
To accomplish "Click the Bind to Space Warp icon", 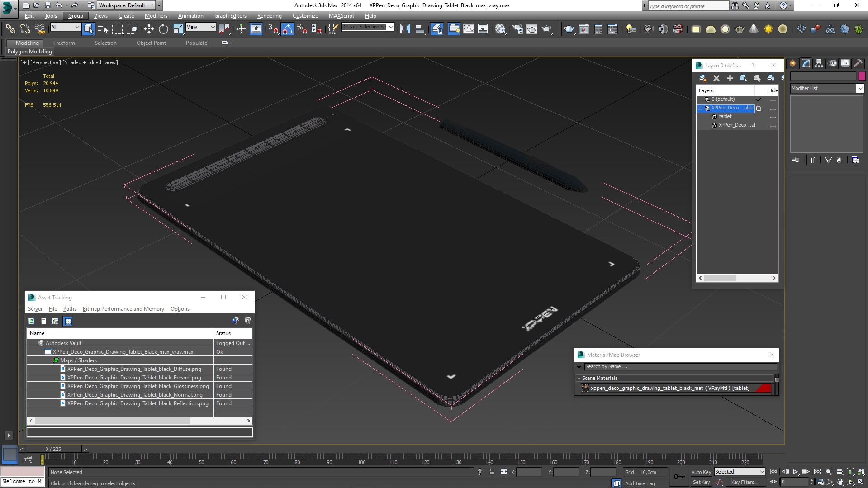I will coord(40,29).
